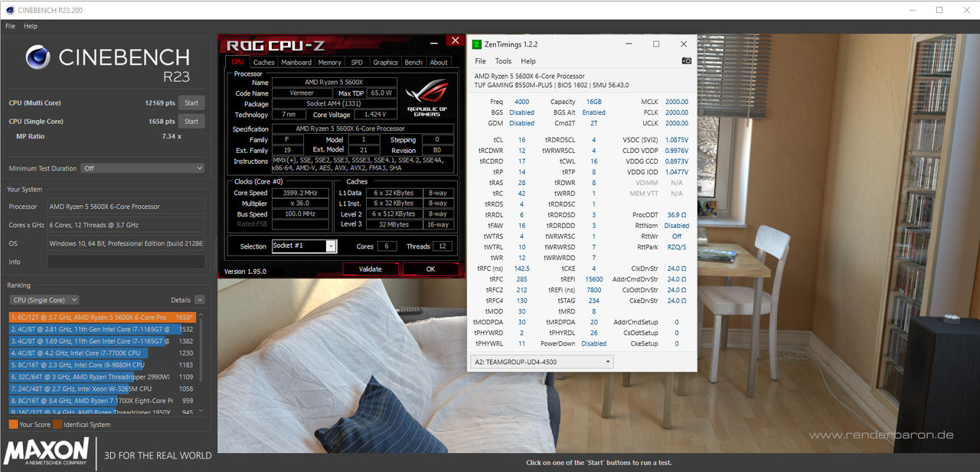Switch to CPU-Z Caches tab
The width and height of the screenshot is (980, 472).
click(x=264, y=63)
